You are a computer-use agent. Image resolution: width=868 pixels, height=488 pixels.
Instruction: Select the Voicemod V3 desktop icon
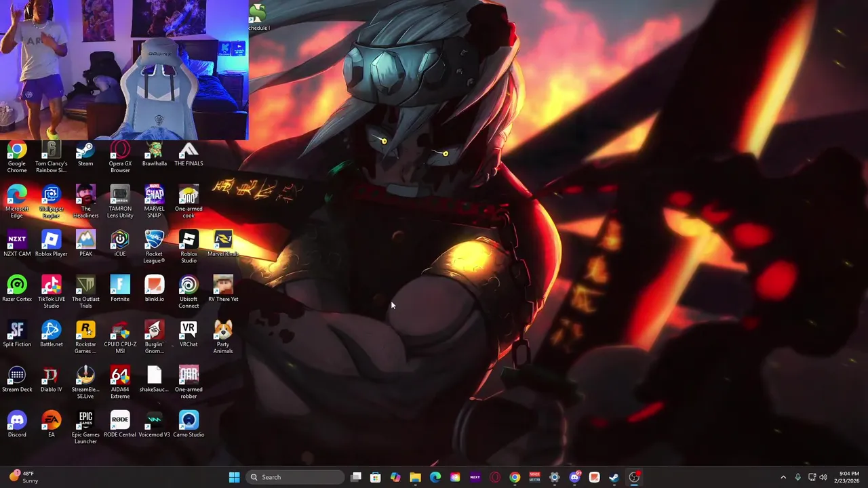[155, 424]
